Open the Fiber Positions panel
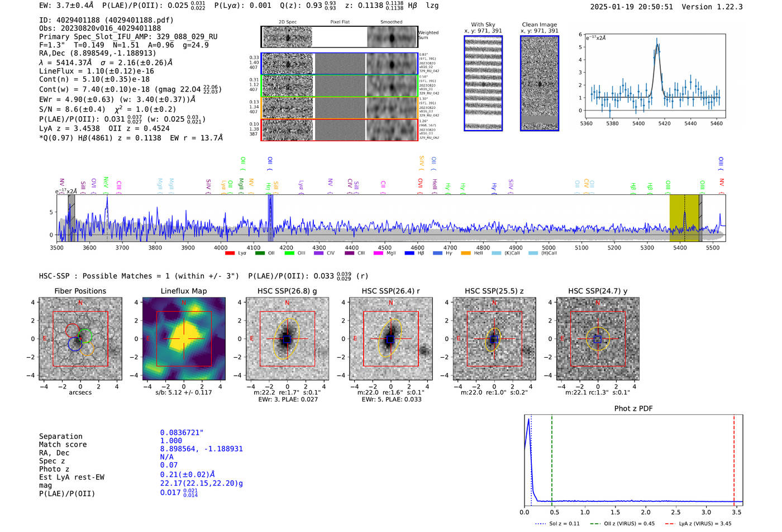782x532 pixels. pyautogui.click(x=80, y=339)
